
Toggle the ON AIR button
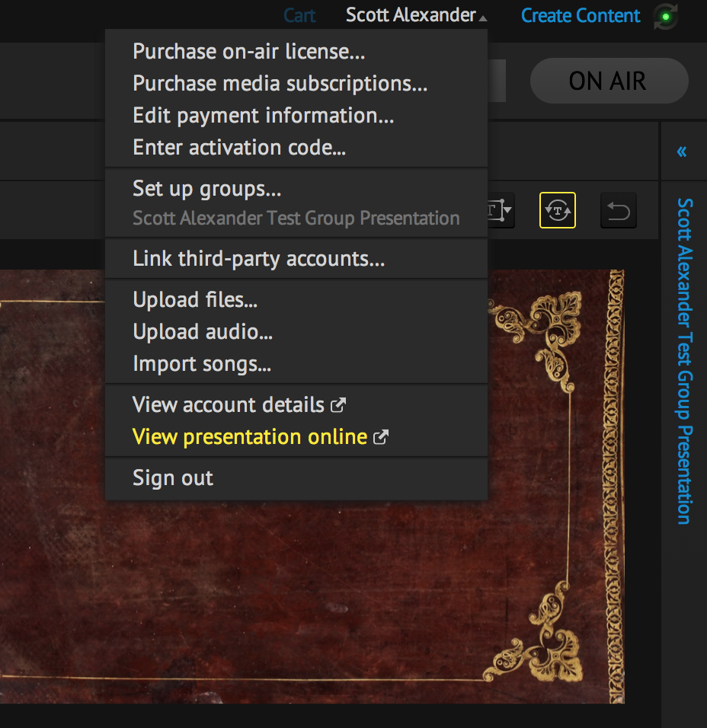click(x=609, y=81)
